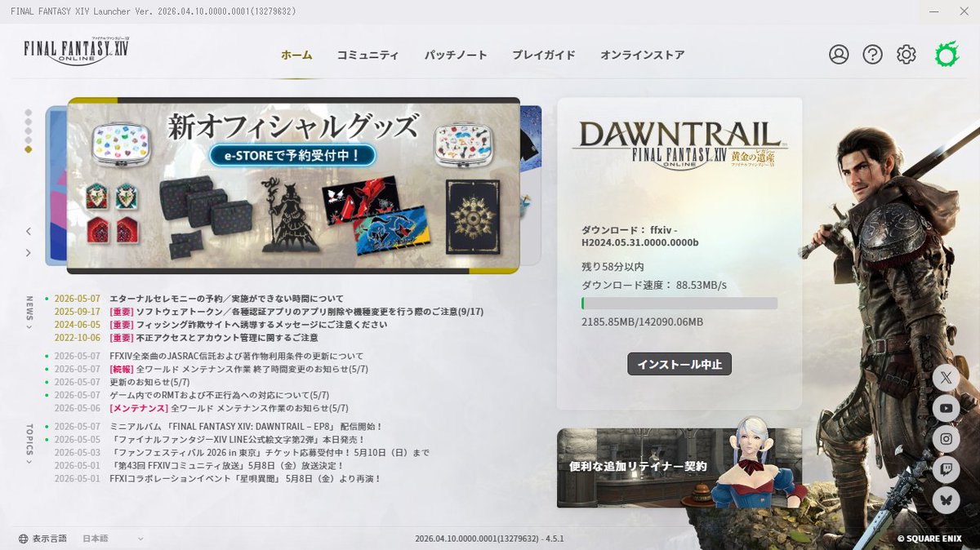Select the first banner carousel dot
Viewport: 980px width, 550px height.
point(29,113)
